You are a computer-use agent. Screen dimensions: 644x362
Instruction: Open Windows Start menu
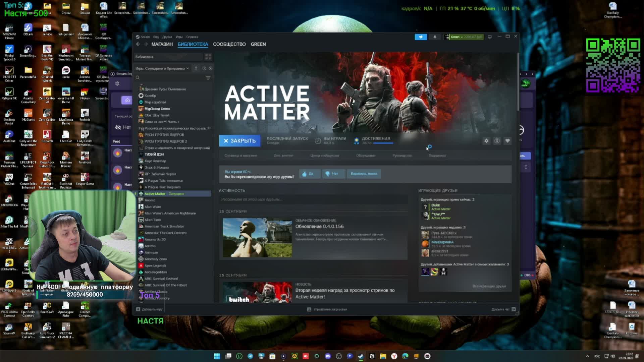217,356
